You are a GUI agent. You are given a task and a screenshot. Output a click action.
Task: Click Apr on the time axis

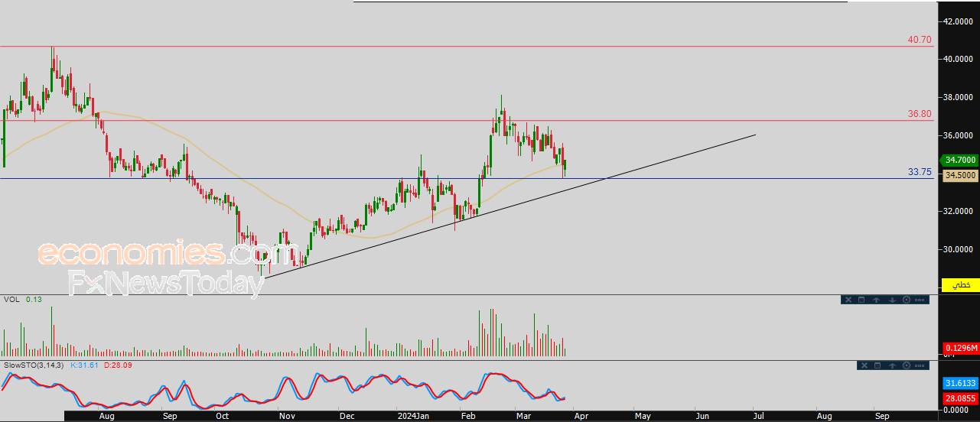[581, 417]
